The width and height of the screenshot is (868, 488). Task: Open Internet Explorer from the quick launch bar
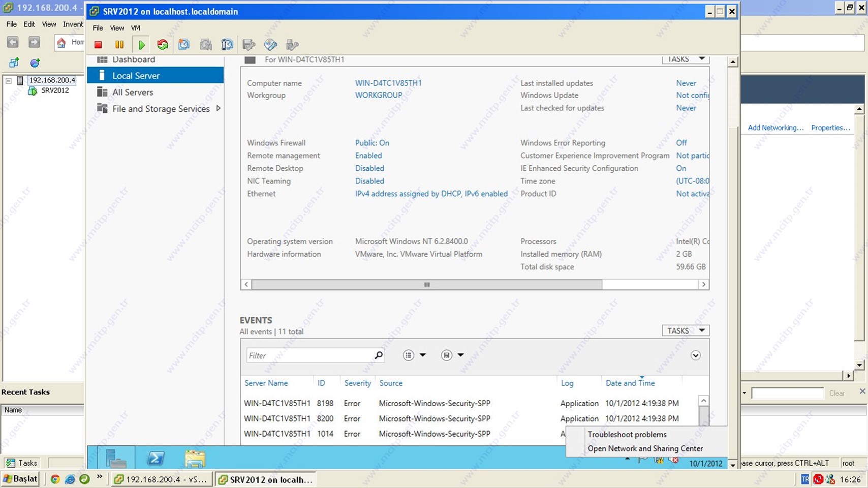70,479
